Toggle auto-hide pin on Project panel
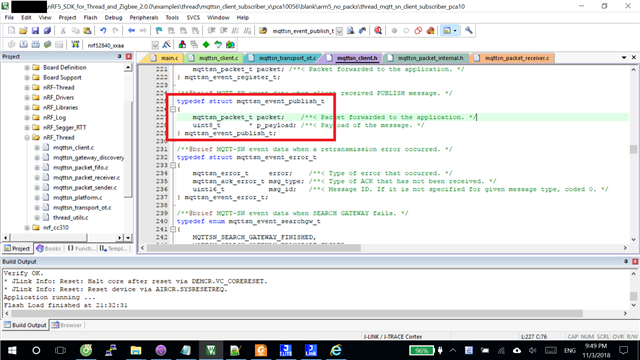 120,56
